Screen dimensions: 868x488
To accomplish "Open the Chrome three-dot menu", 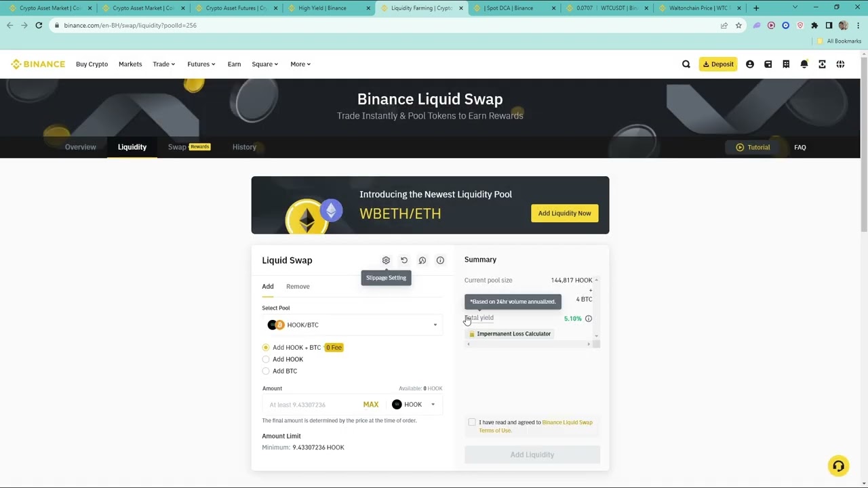I will [x=856, y=25].
